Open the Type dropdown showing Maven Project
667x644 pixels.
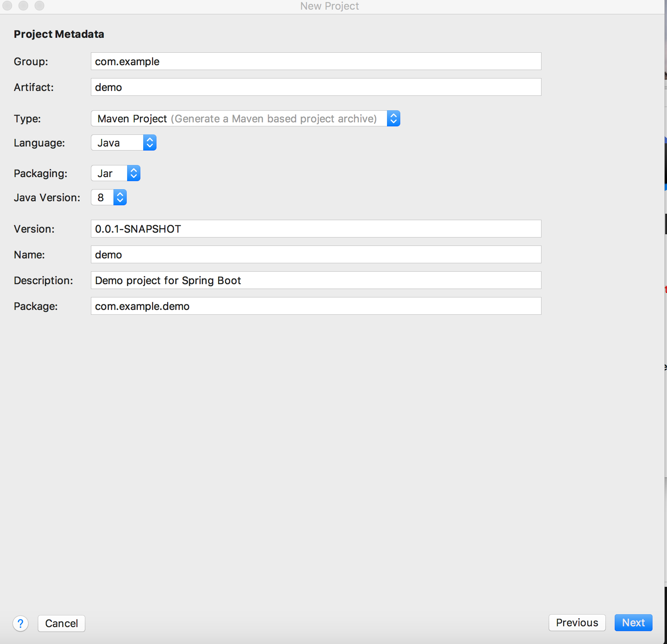245,118
